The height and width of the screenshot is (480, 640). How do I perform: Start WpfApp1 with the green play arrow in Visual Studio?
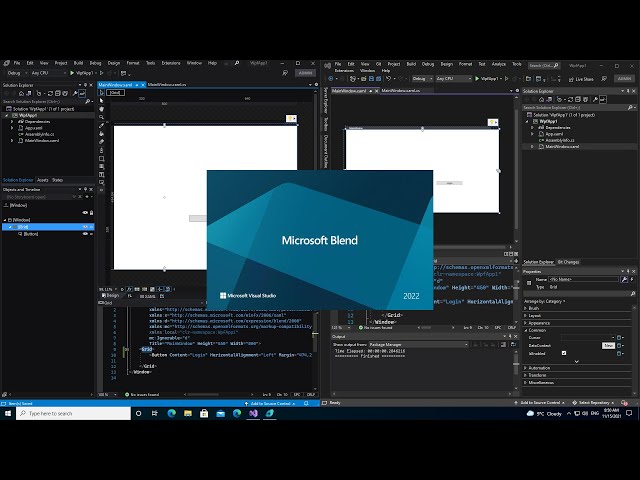tap(477, 78)
